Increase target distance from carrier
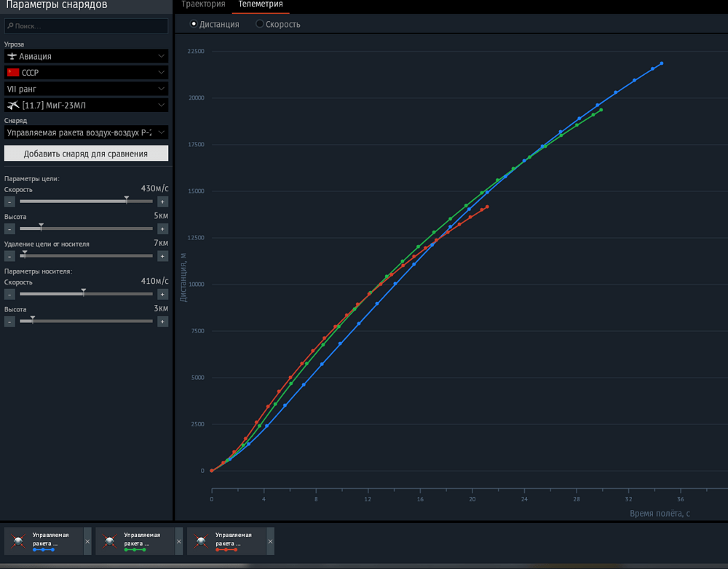The image size is (728, 569). pos(162,256)
